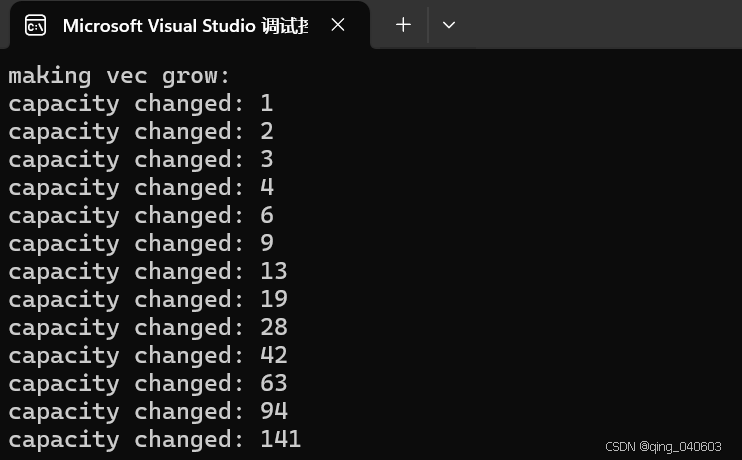This screenshot has width=742, height=460.
Task: Open a new tab with the plus button
Action: pyautogui.click(x=403, y=25)
